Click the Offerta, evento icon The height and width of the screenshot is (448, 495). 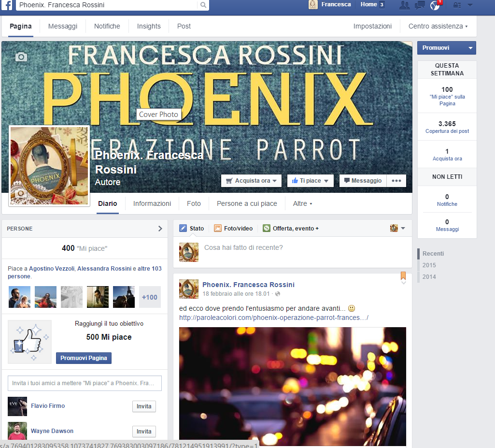[267, 228]
